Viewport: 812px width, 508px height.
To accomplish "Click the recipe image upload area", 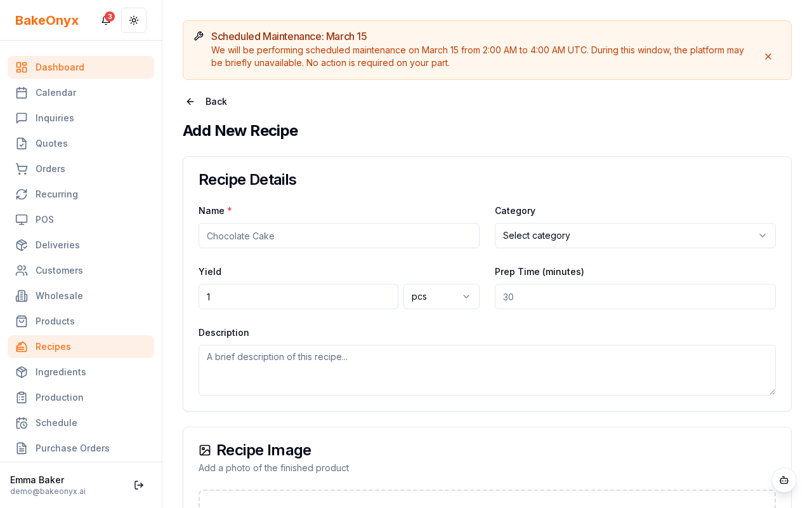I will click(487, 502).
